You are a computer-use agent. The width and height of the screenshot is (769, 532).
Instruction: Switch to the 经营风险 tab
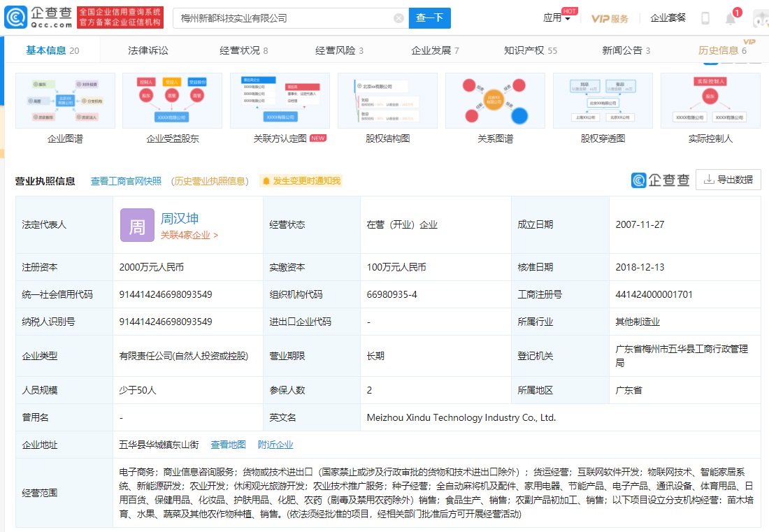(339, 50)
